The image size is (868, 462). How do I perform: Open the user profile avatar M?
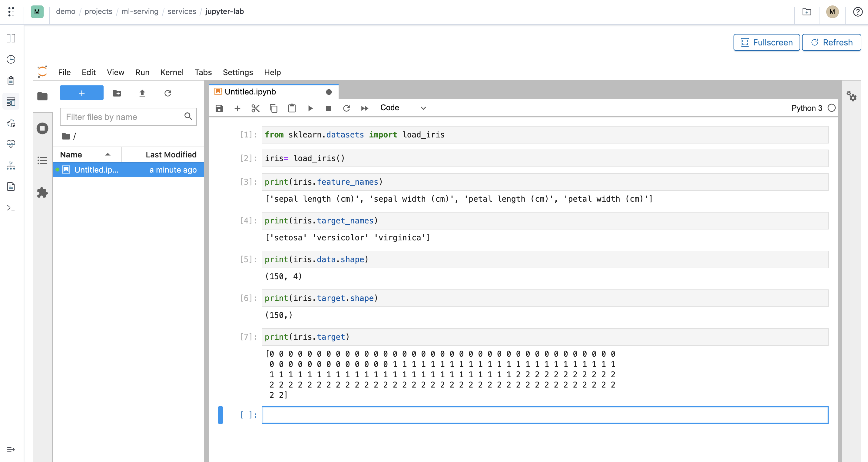click(832, 12)
